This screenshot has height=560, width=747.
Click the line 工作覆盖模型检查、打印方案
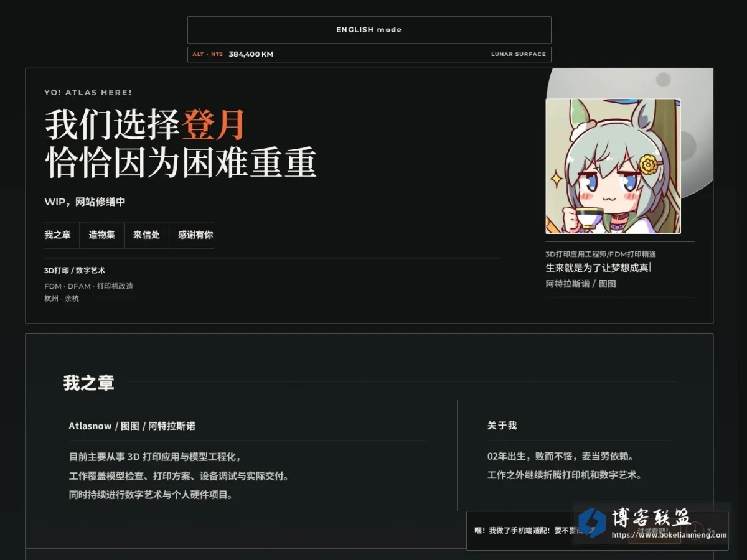pos(179,476)
